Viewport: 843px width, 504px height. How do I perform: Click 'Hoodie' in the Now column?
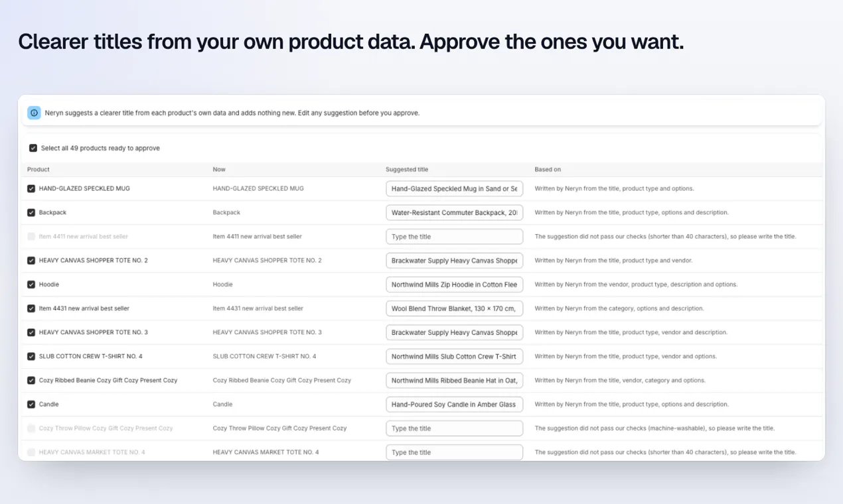(223, 284)
